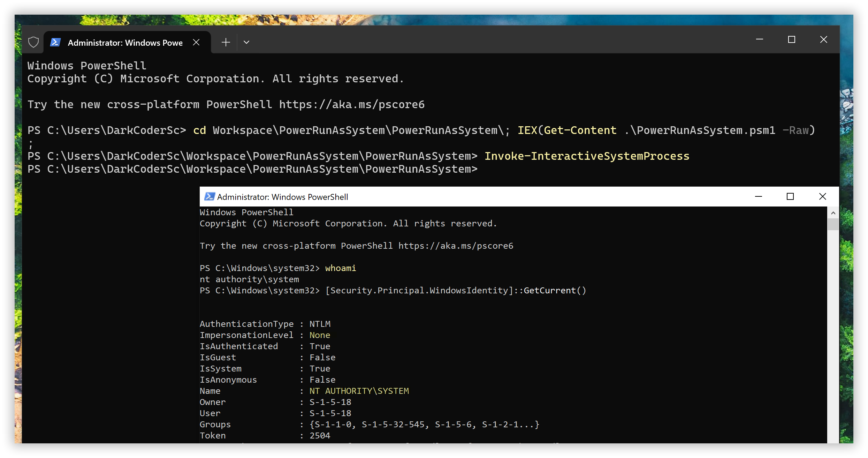Viewport: 868px width, 458px height.
Task: Close the inner SYSTEM PowerShell window
Action: pyautogui.click(x=822, y=196)
